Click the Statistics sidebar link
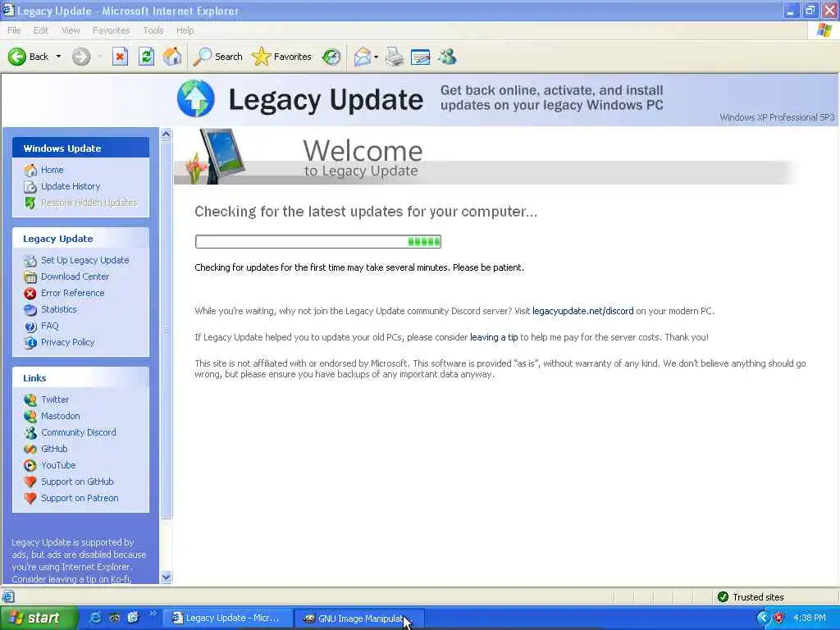 point(59,309)
